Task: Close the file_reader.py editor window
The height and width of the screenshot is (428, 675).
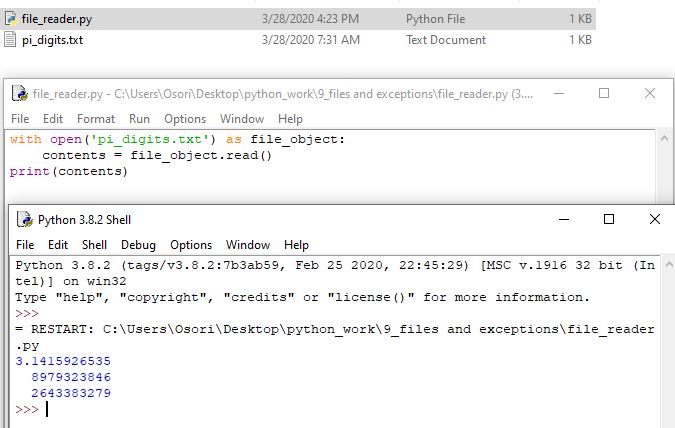Action: (650, 93)
